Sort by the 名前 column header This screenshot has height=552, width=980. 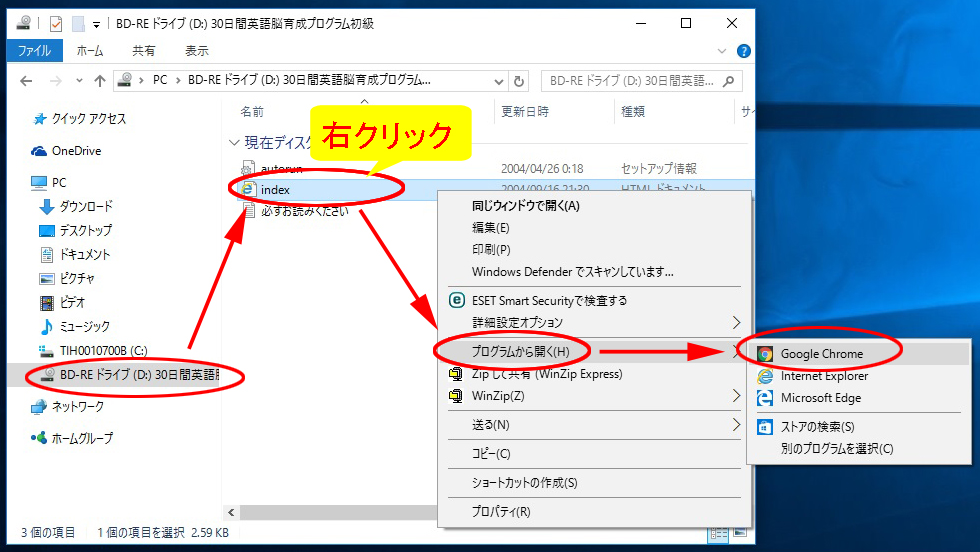pyautogui.click(x=252, y=112)
